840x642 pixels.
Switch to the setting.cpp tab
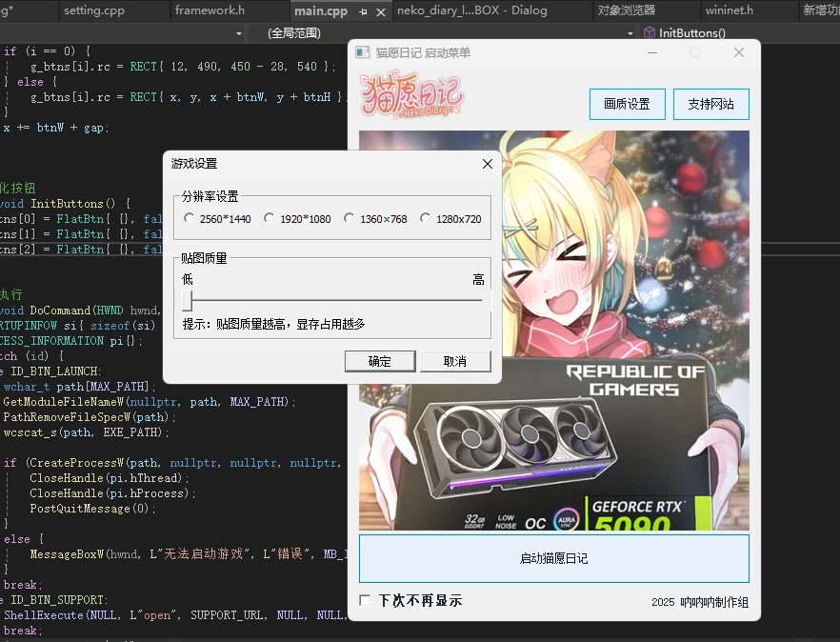pos(93,10)
